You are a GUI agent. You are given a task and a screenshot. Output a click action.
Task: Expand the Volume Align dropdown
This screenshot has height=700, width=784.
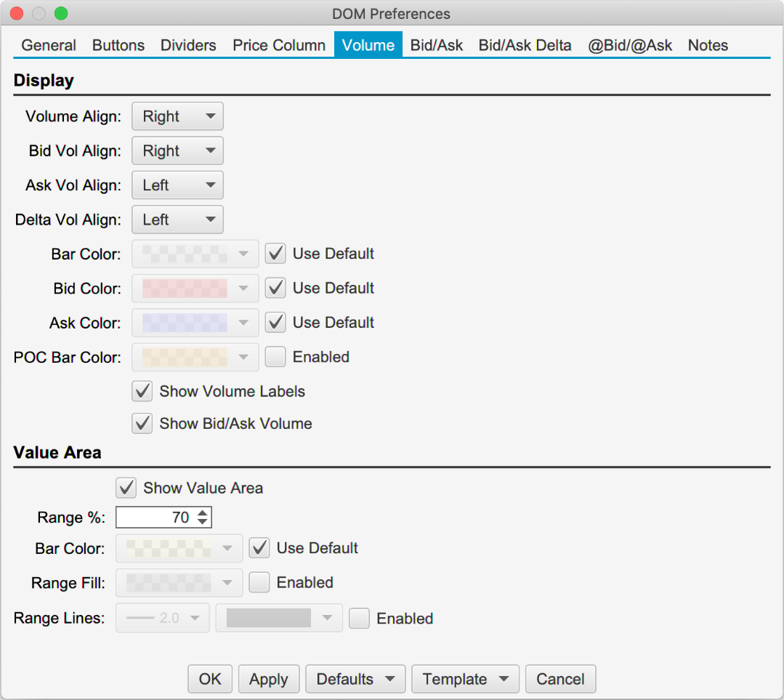click(x=177, y=116)
